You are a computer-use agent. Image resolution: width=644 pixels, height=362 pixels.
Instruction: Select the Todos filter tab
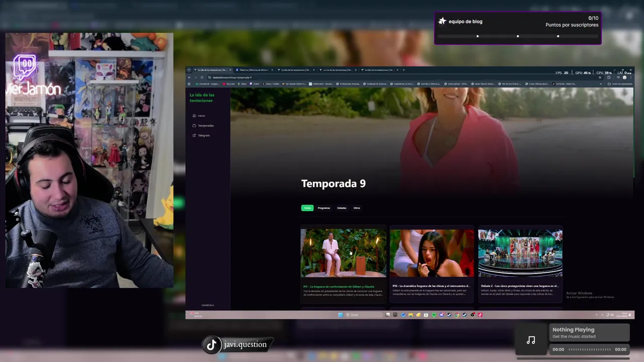[x=307, y=208]
